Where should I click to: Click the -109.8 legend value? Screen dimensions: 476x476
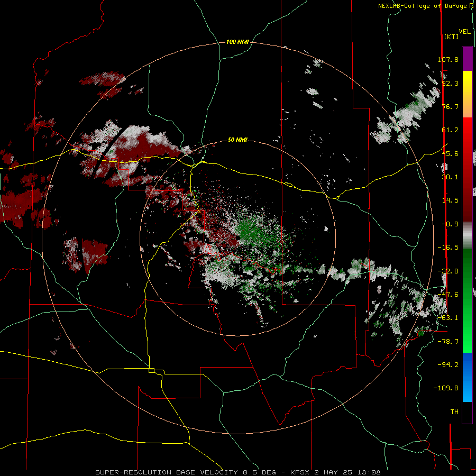click(x=446, y=388)
